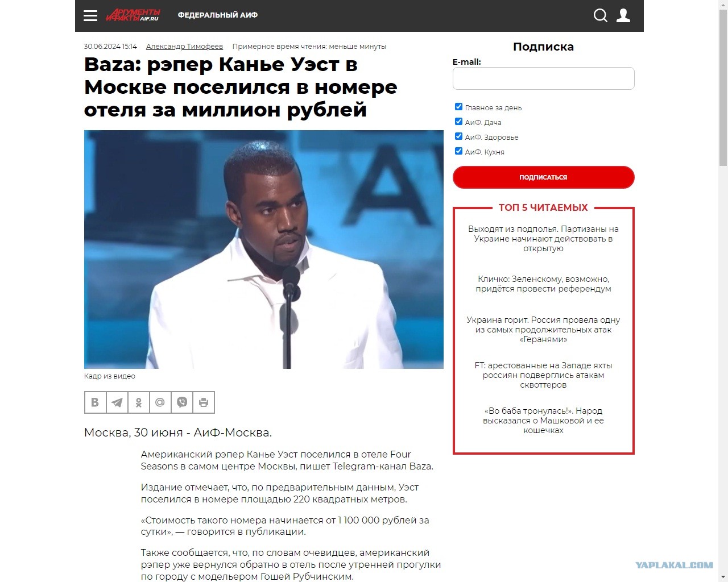Open 'Кличко: Зеленскому' top story
This screenshot has width=728, height=582.
tap(543, 284)
